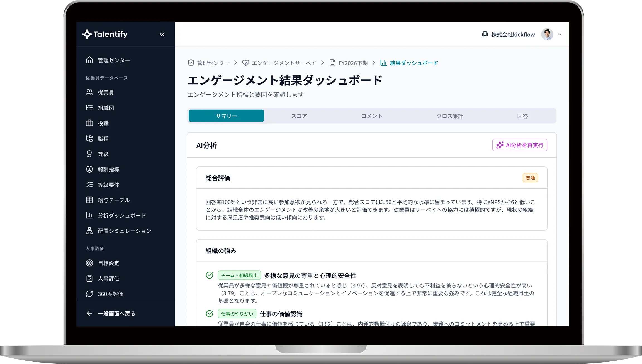Click the 一般画面へ戻る link
Viewport: 642px width, 364px height.
pos(116,314)
